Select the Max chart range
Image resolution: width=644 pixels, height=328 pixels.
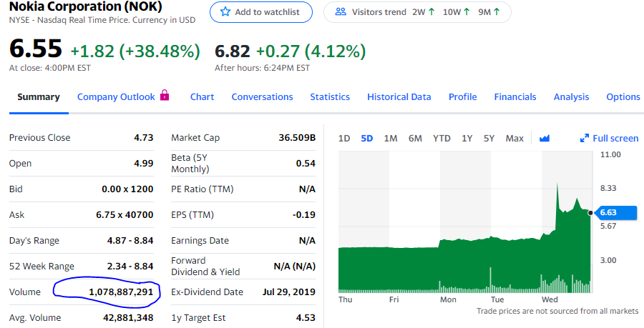point(514,138)
